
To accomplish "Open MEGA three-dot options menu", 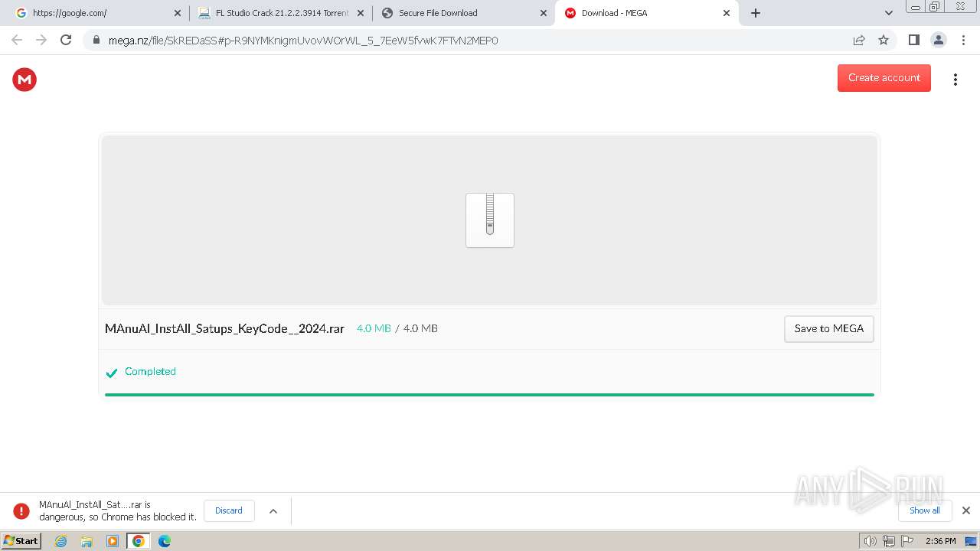I will click(x=955, y=80).
